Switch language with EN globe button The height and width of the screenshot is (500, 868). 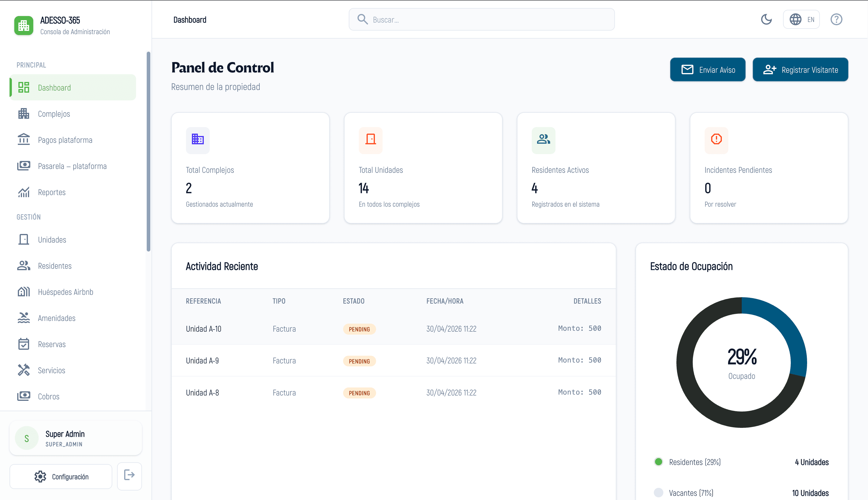point(801,20)
